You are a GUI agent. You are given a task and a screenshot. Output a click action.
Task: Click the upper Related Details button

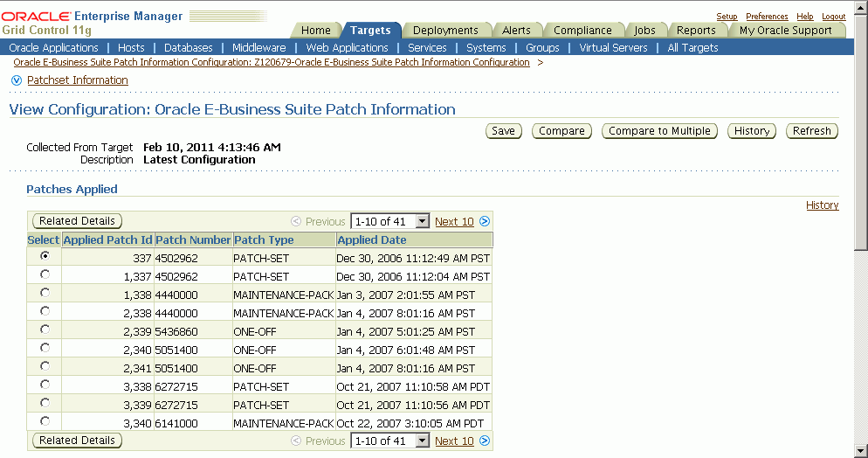[x=77, y=221]
